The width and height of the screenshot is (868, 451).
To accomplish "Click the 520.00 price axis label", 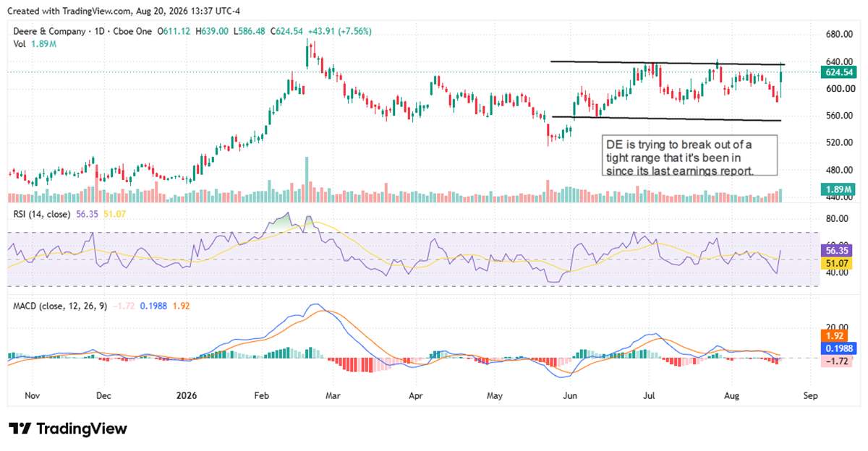I will (x=839, y=142).
